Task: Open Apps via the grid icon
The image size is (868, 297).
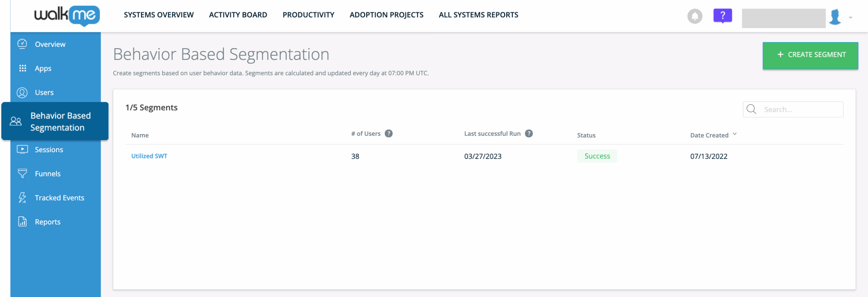Action: click(x=22, y=68)
